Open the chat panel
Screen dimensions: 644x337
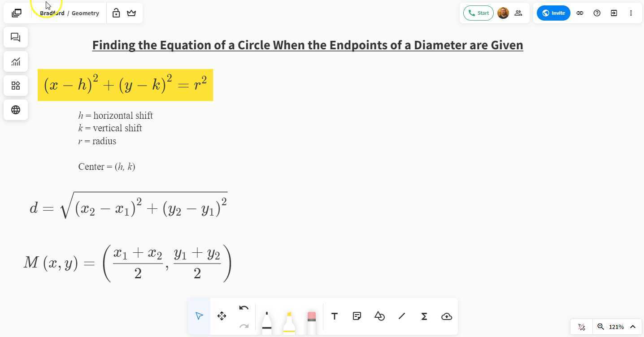pos(16,37)
